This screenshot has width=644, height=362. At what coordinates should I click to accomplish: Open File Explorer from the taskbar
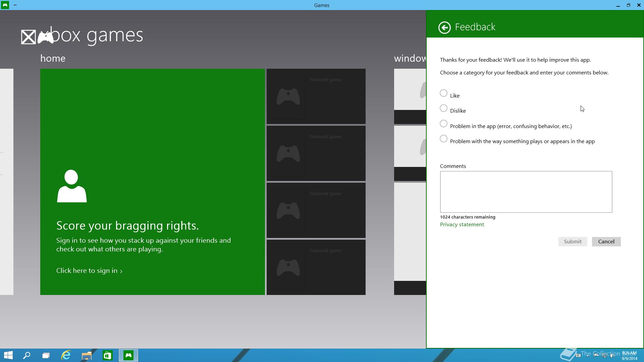tap(87, 355)
